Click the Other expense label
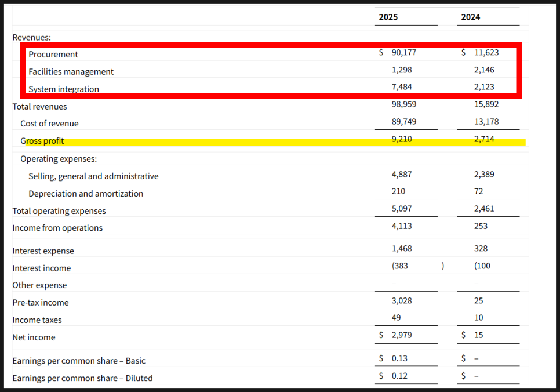Viewport: 560px width, 392px height. click(39, 285)
